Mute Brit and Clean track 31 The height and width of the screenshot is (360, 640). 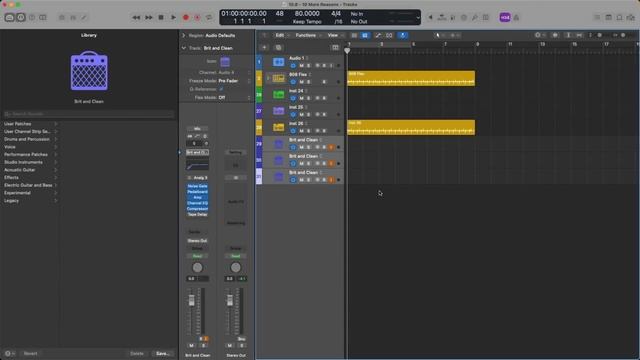[x=302, y=180]
